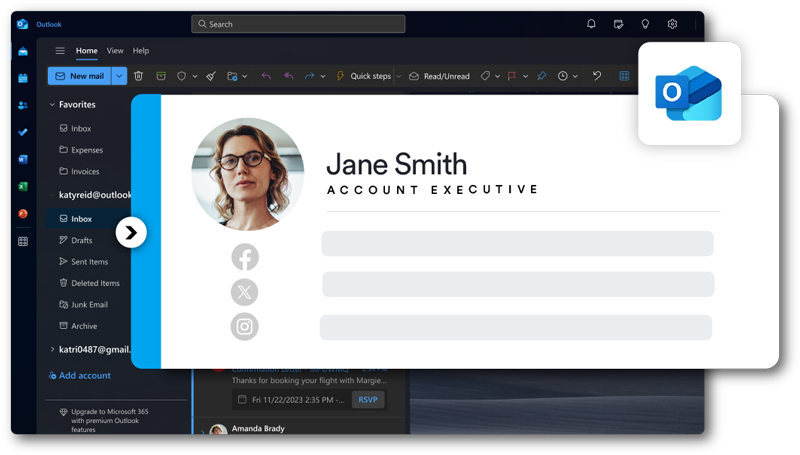Open Expenses folder
The width and height of the screenshot is (800, 455).
pos(81,150)
